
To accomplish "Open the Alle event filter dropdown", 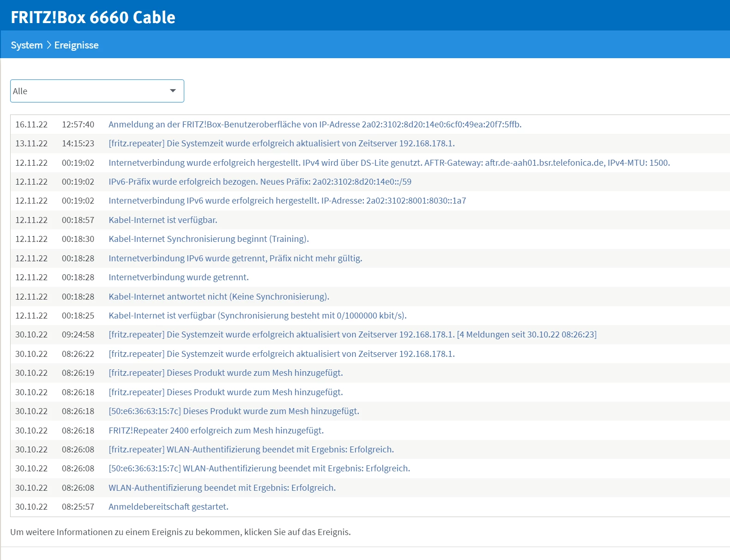I will pos(97,91).
